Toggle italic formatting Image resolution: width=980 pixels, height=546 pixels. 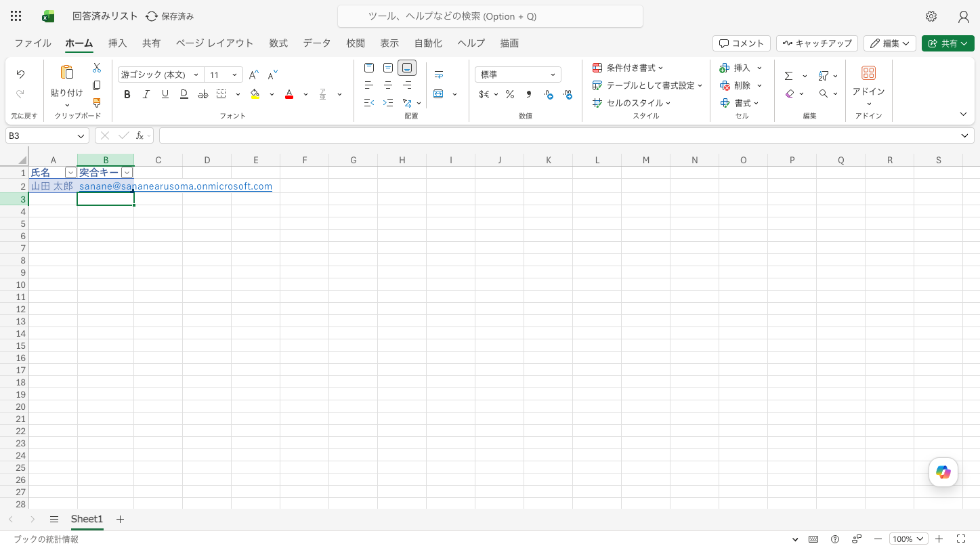point(146,94)
